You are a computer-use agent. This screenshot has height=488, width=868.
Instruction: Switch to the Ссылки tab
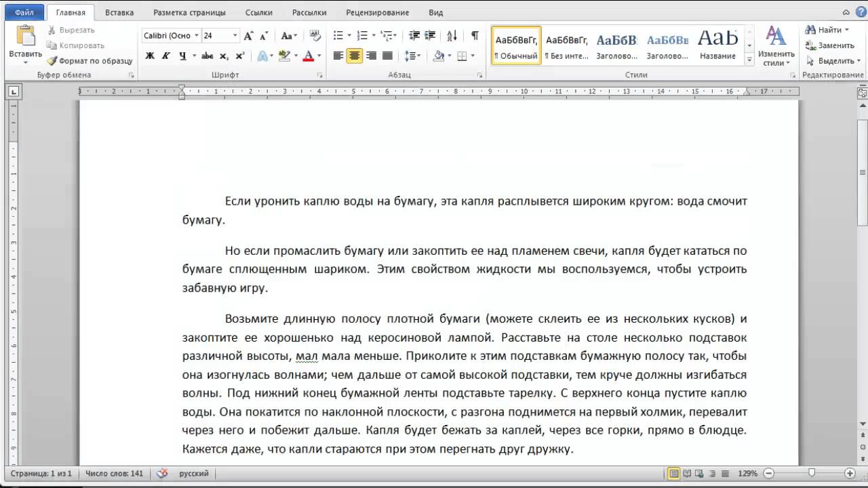click(258, 12)
